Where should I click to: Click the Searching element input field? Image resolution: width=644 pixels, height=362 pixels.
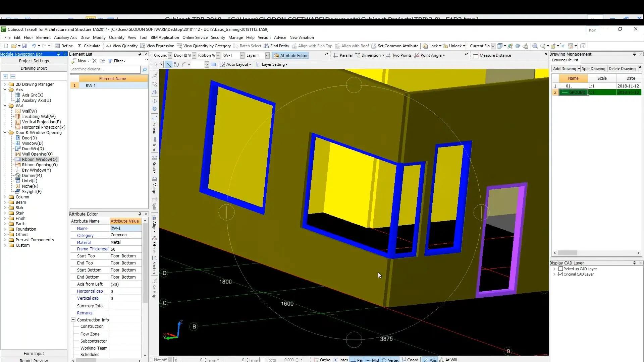105,69
